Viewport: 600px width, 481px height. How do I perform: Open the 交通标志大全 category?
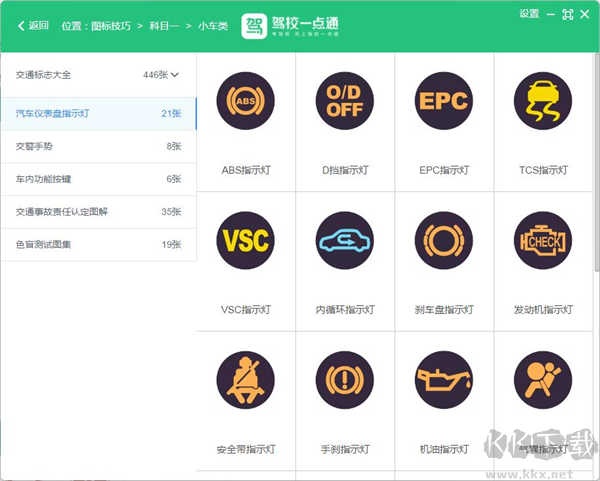(x=99, y=75)
